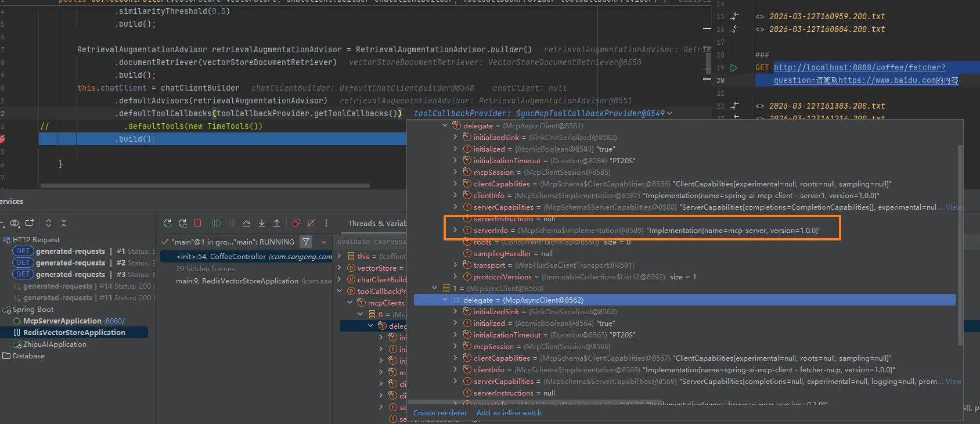Toggle the eye view options in Services
The width and height of the screenshot is (980, 424).
tap(15, 223)
